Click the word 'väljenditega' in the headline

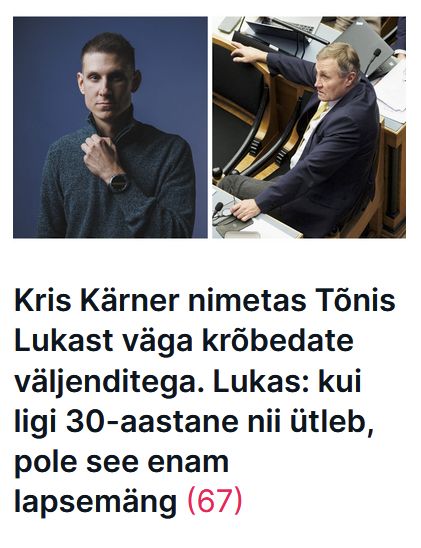[109, 382]
